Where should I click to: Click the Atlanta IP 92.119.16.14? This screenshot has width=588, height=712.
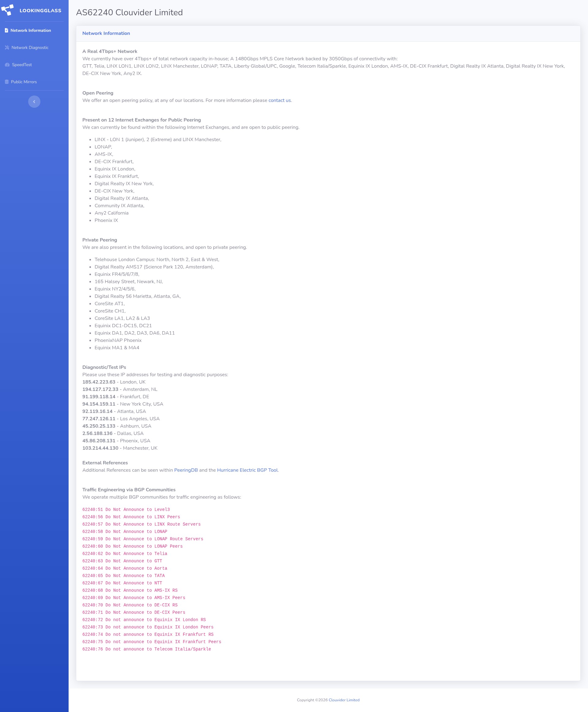[97, 411]
